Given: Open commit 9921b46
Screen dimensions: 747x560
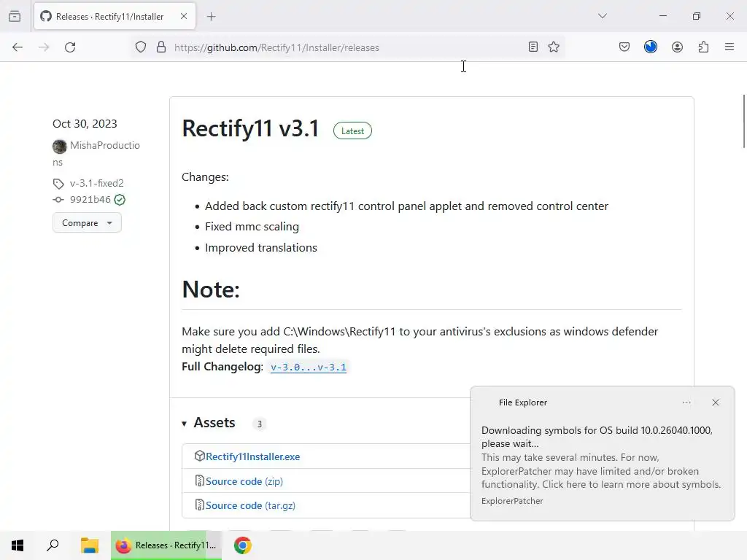Looking at the screenshot, I should tap(90, 200).
